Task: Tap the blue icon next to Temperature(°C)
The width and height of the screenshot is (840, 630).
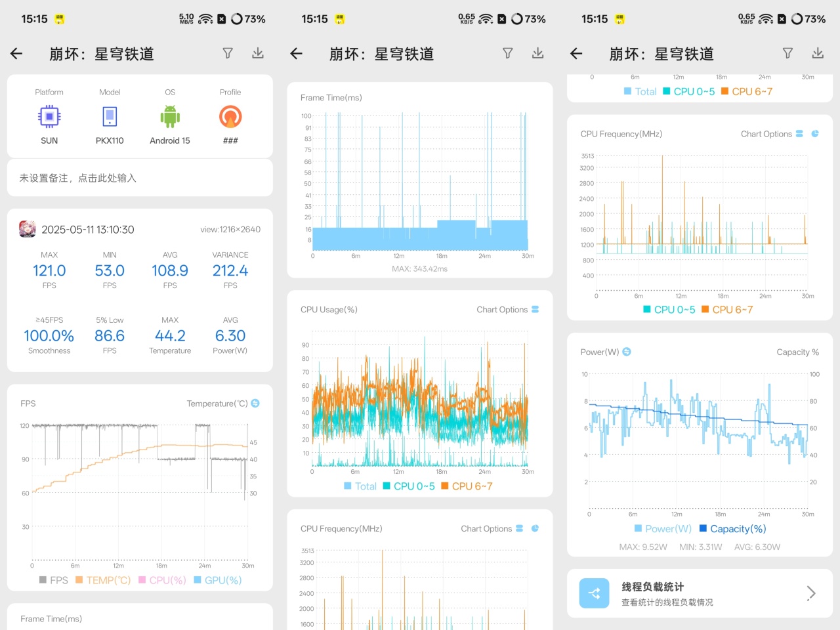Action: click(x=255, y=404)
